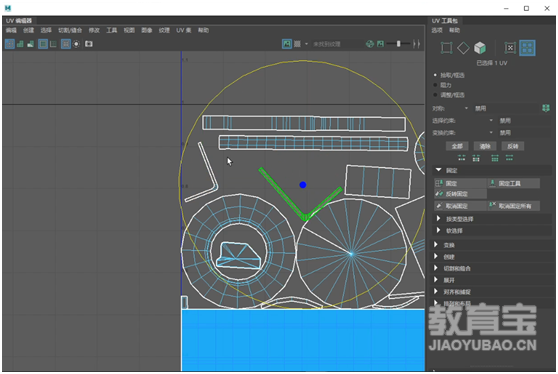Click the exposure slider handle in the UV toolbar
This screenshot has height=374, width=558.
click(x=399, y=44)
